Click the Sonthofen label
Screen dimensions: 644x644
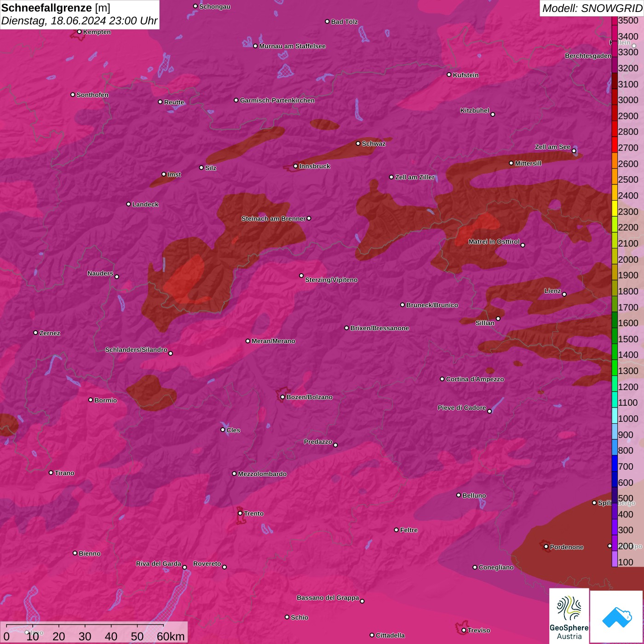tap(92, 95)
